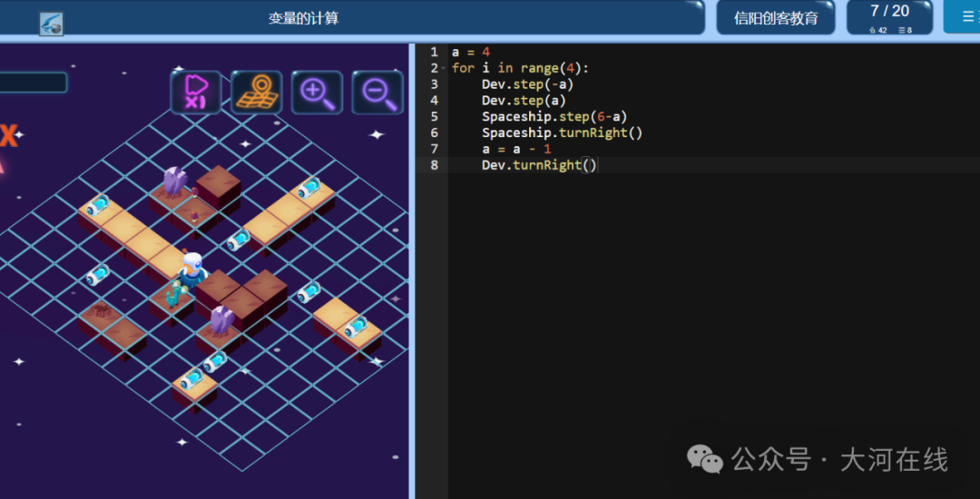Viewport: 980px width, 499px height.
Task: Click the code 'Dev.step(-a)'
Action: click(527, 84)
